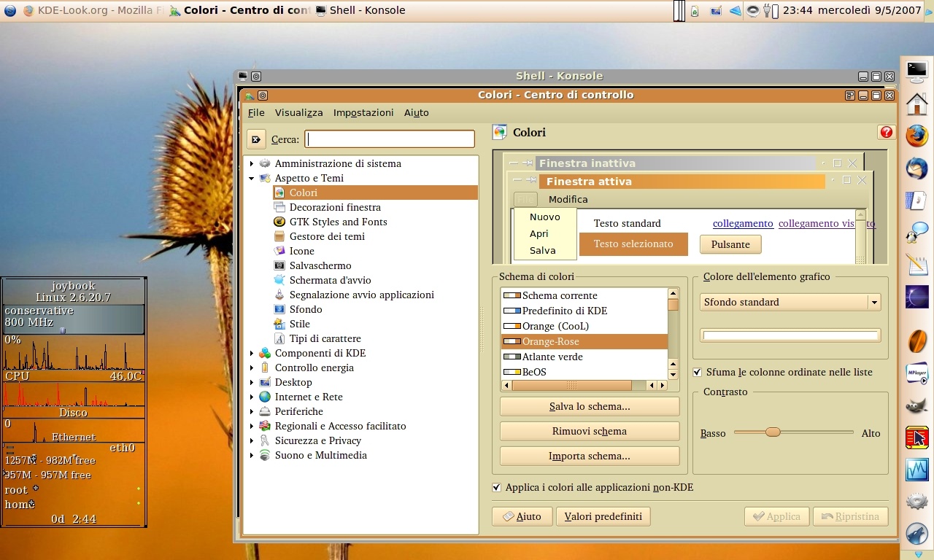Click in the Cerca search field

pyautogui.click(x=390, y=139)
